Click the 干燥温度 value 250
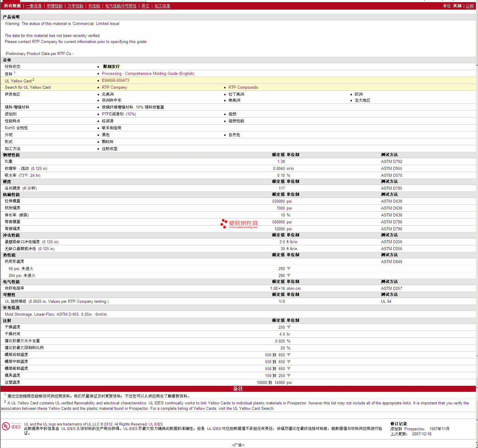 (x=282, y=327)
